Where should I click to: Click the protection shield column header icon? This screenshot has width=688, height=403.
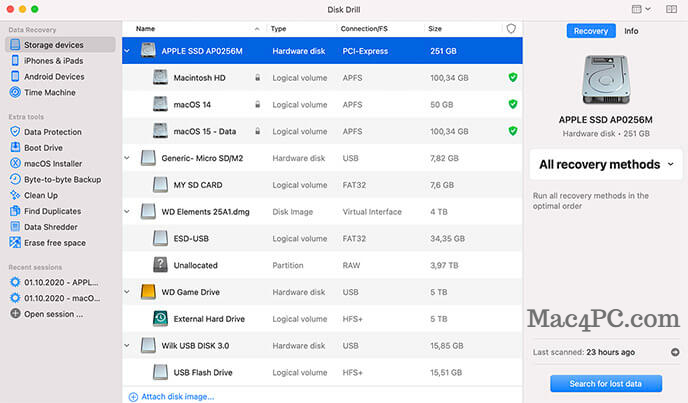pos(511,29)
